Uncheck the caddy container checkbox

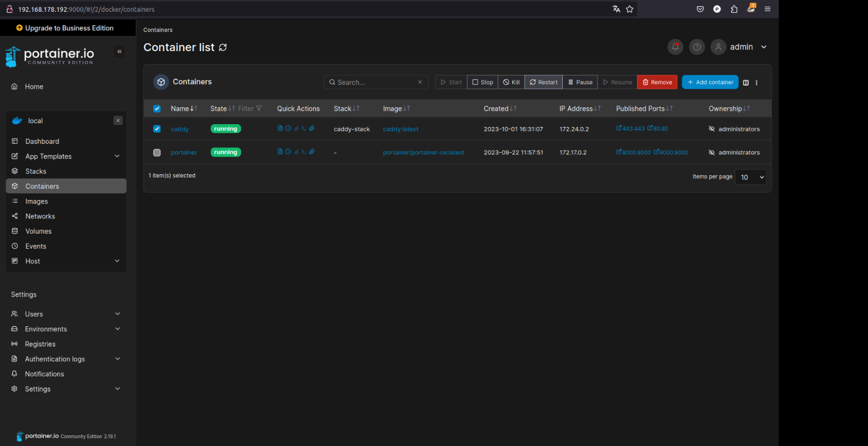click(x=157, y=129)
